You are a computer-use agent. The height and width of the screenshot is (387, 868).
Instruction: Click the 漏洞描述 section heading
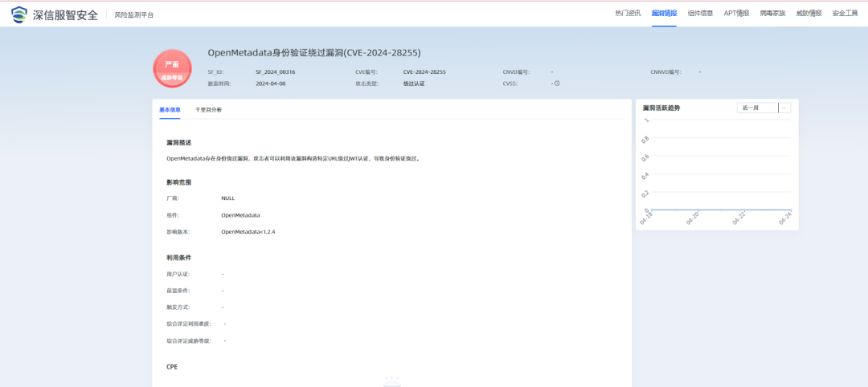[x=178, y=143]
